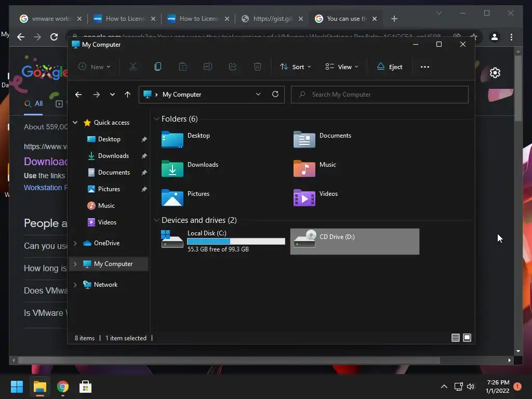
Task: Switch to details list view icon
Action: tap(455, 338)
